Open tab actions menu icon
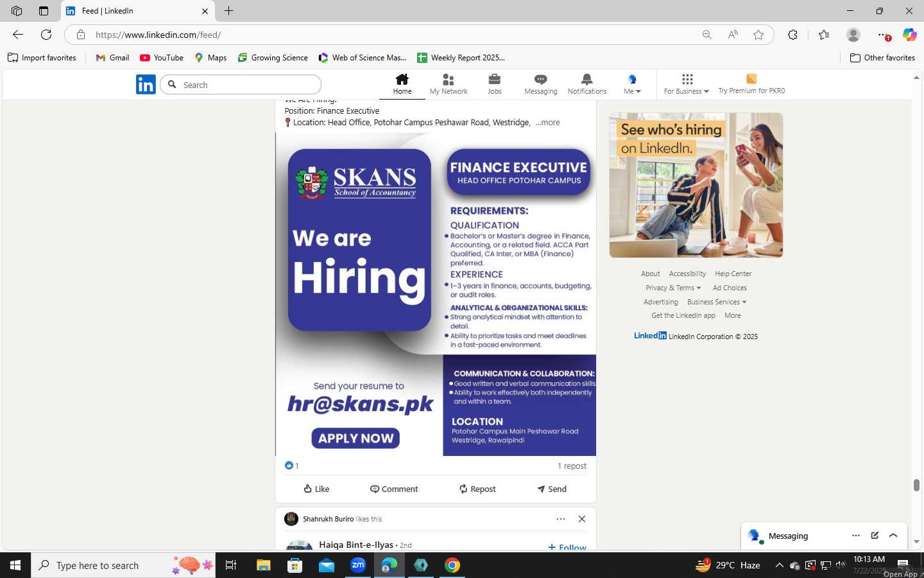This screenshot has height=578, width=924. click(44, 11)
